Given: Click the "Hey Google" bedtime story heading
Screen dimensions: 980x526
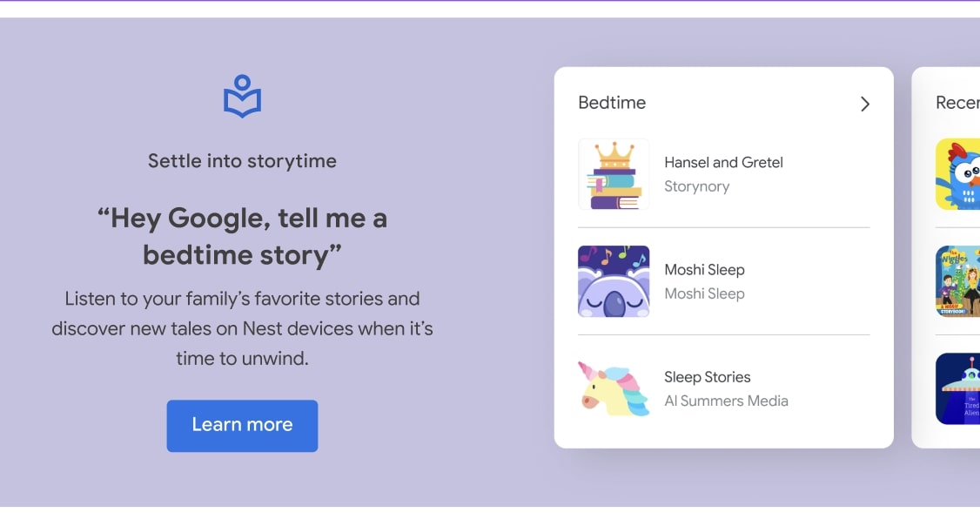Looking at the screenshot, I should [x=242, y=236].
